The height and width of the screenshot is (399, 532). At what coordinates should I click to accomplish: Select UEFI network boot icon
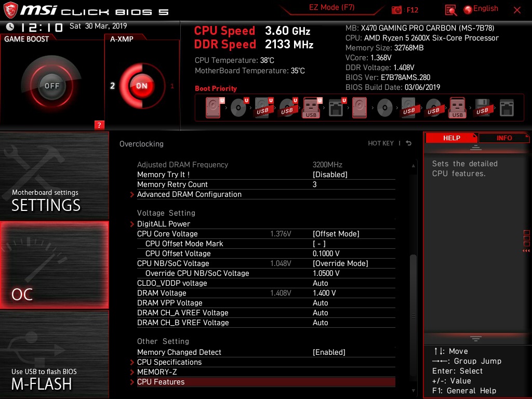(x=337, y=108)
